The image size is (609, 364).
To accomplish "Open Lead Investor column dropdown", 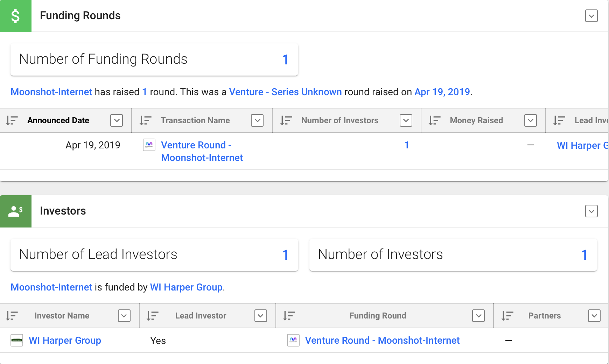I will [x=261, y=316].
